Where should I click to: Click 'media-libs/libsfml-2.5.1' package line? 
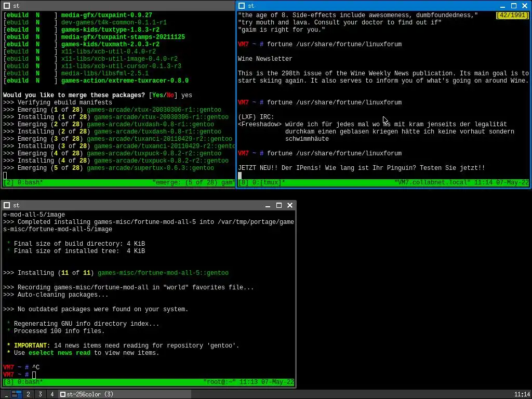point(105,73)
